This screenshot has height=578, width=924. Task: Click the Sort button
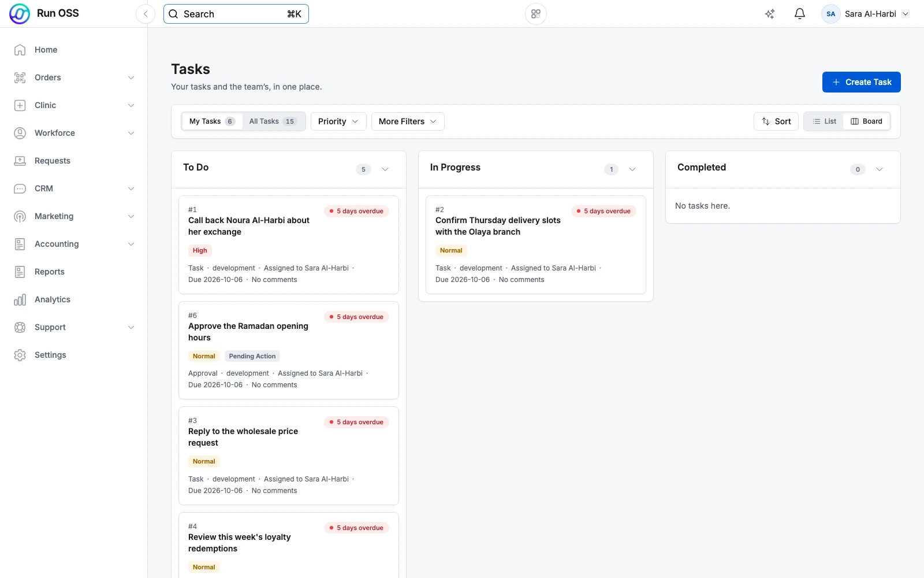(776, 121)
